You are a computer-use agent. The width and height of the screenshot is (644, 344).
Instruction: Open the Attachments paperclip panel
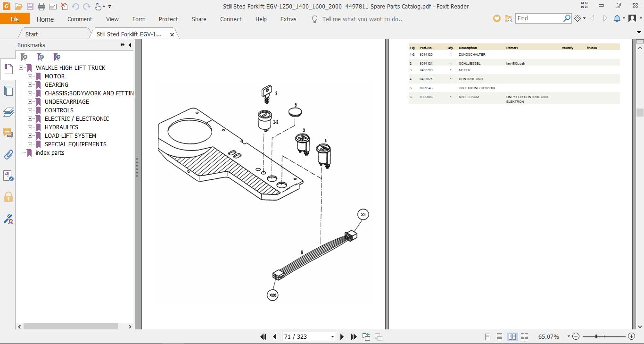[x=8, y=155]
